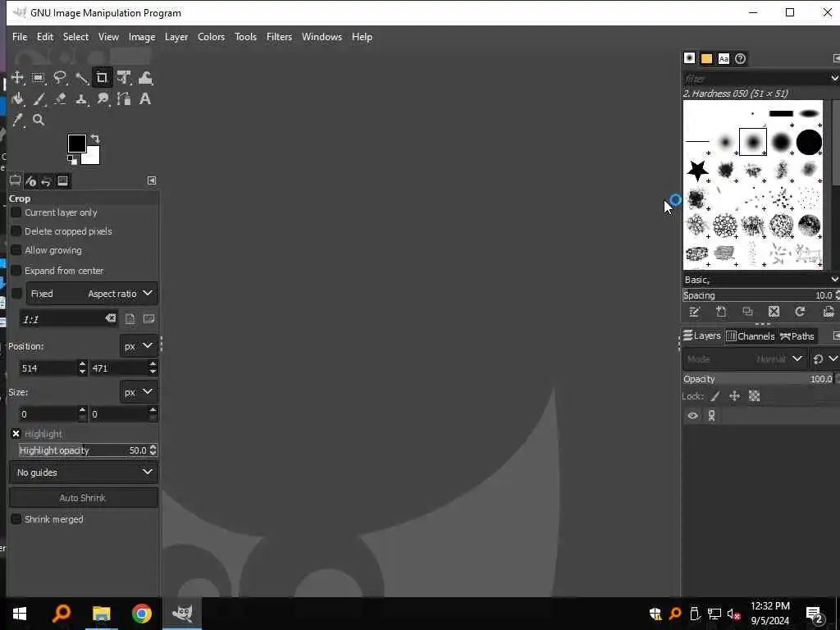Viewport: 840px width, 630px height.
Task: Open the Layer menu
Action: point(176,37)
